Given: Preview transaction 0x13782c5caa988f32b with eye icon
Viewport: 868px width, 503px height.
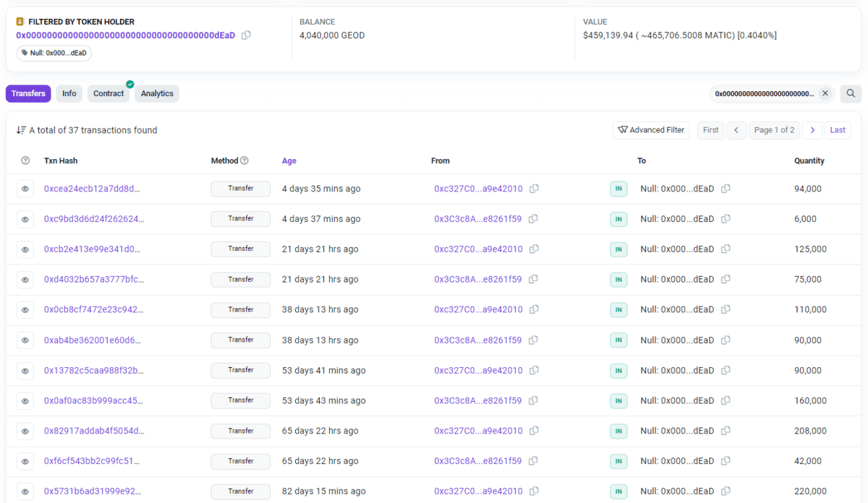Looking at the screenshot, I should click(x=25, y=371).
